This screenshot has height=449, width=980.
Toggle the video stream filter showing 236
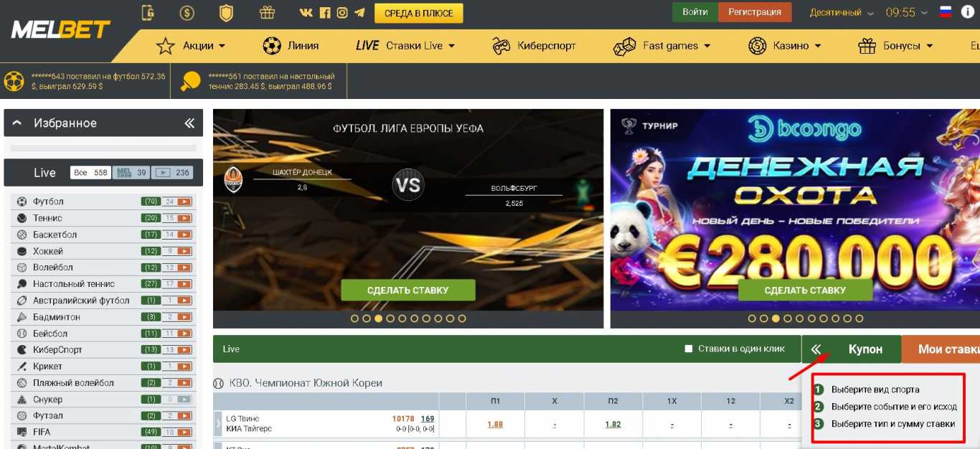(x=172, y=173)
